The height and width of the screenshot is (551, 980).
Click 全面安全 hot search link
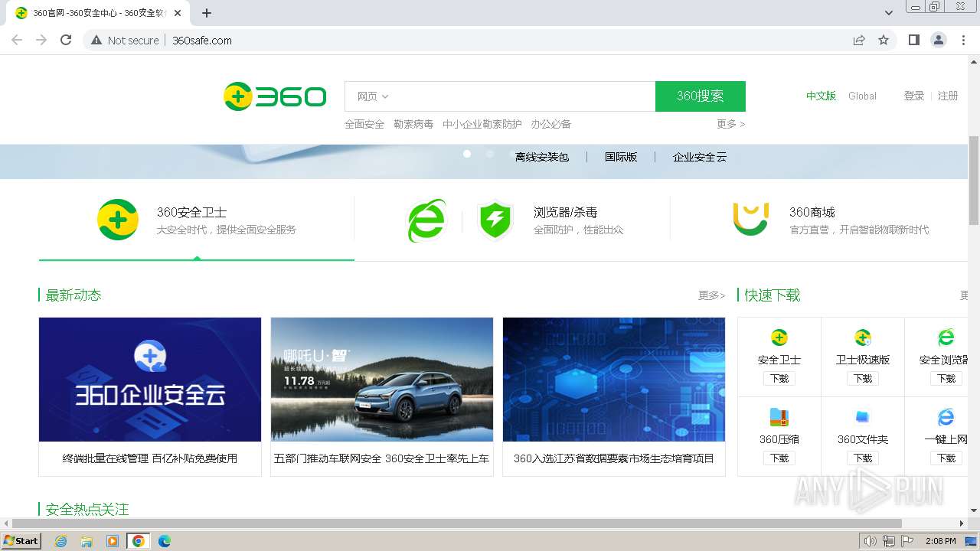click(364, 124)
